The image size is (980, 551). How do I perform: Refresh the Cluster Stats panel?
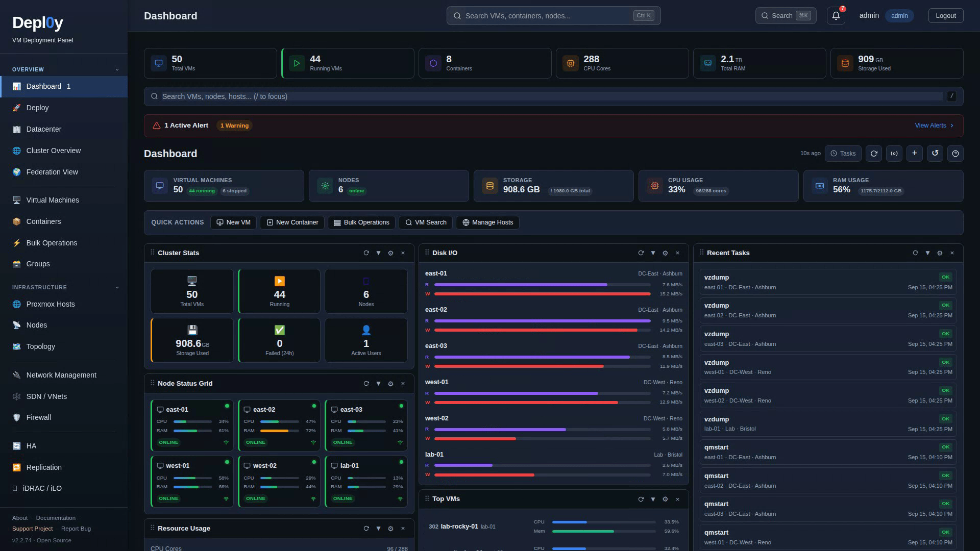click(x=366, y=253)
